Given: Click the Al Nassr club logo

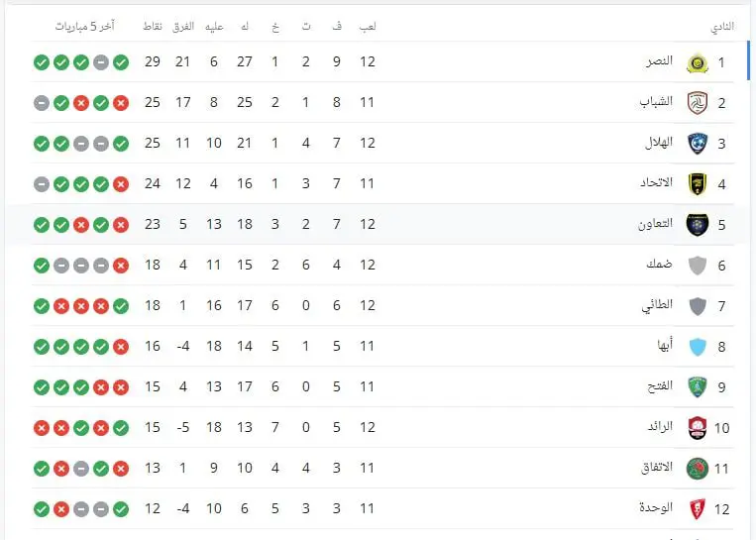Looking at the screenshot, I should tap(698, 62).
